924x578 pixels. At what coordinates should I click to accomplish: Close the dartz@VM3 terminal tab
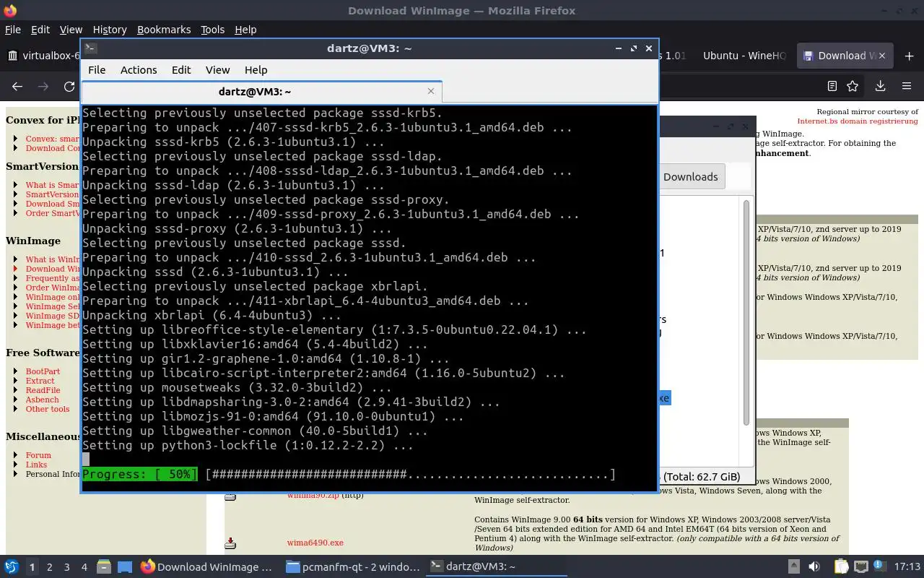point(431,91)
